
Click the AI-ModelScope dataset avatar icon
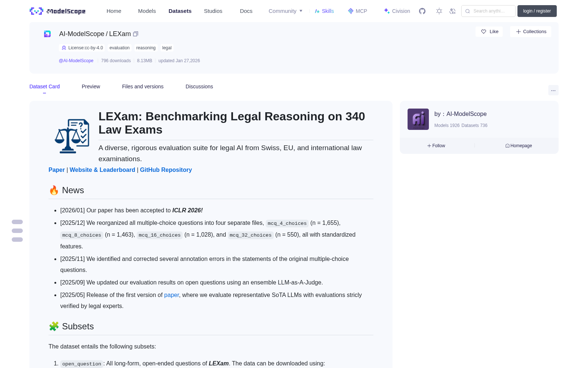pos(47,34)
